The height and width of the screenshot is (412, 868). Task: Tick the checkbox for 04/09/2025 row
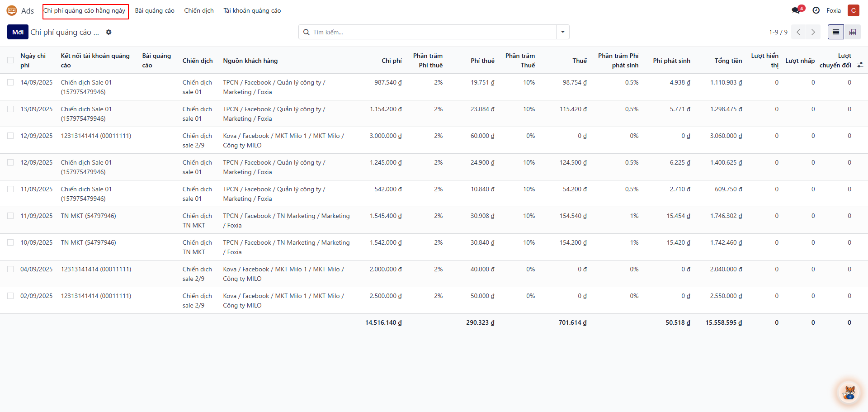[x=10, y=269]
